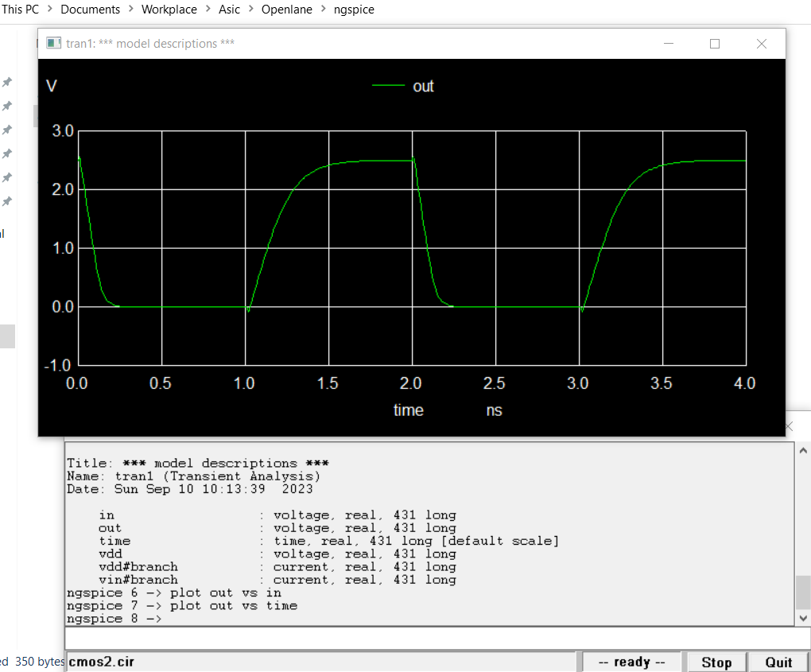Click the third pin icon from the top
This screenshot has width=811, height=672.
(x=8, y=130)
